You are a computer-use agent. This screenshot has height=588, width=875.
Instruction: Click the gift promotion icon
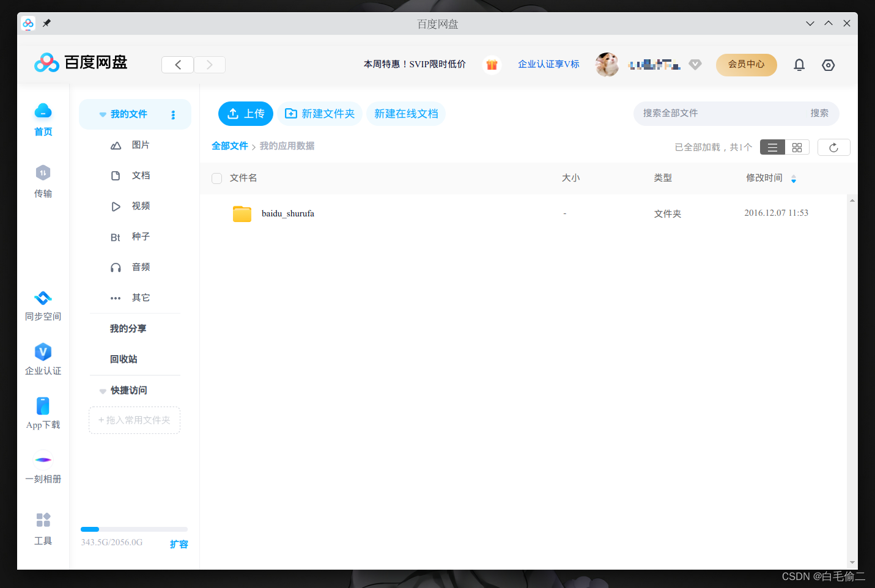click(492, 64)
